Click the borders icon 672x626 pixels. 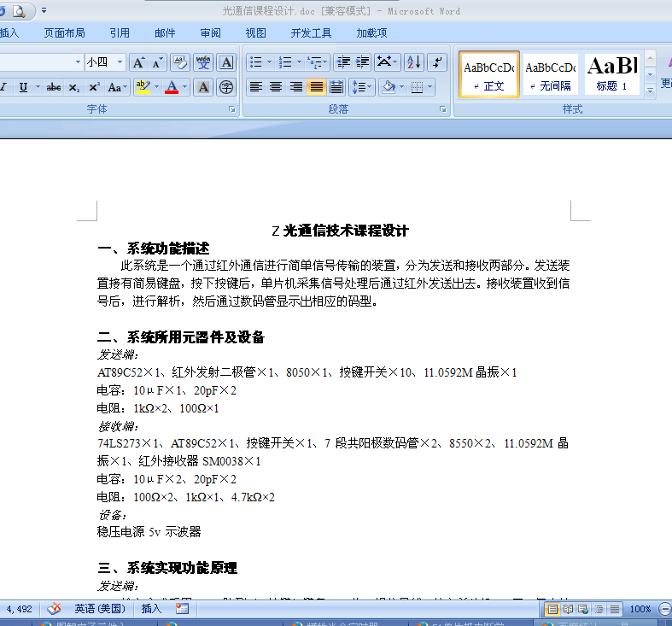click(x=417, y=87)
